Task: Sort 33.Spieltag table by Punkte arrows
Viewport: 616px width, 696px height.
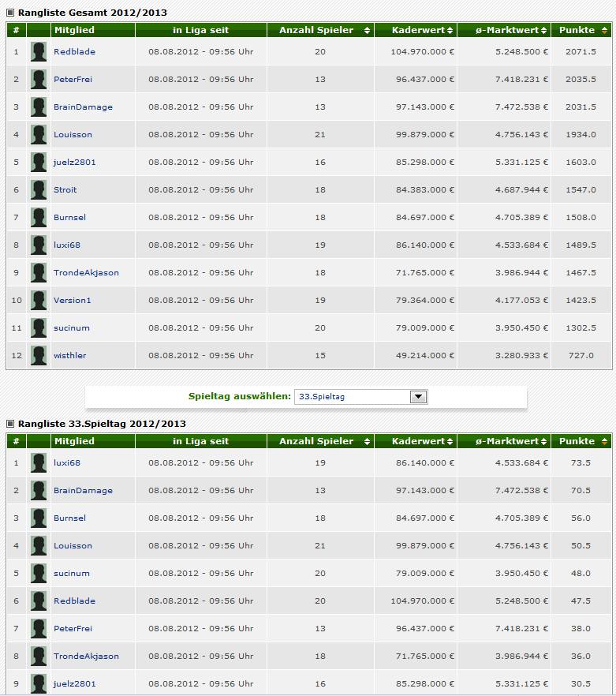Action: [603, 441]
